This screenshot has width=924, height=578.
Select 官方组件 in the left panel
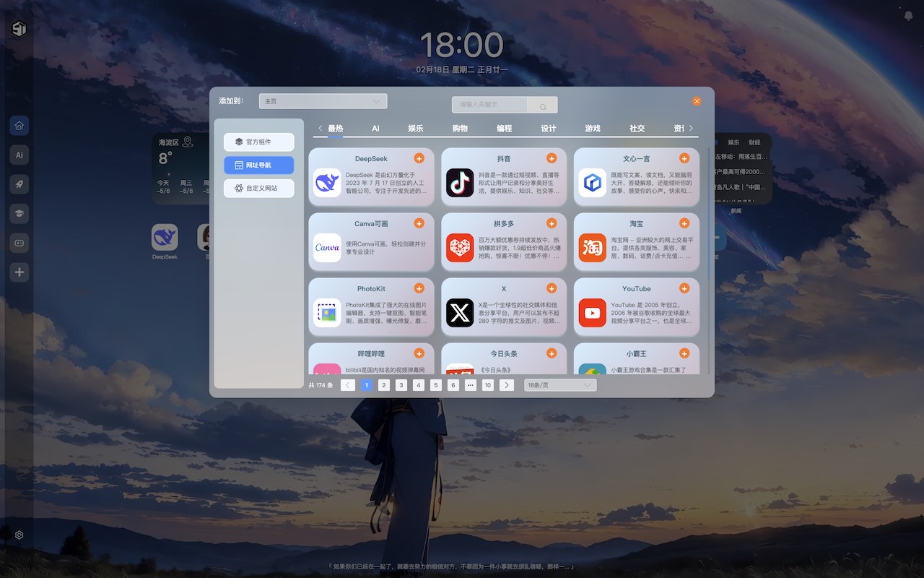(258, 142)
